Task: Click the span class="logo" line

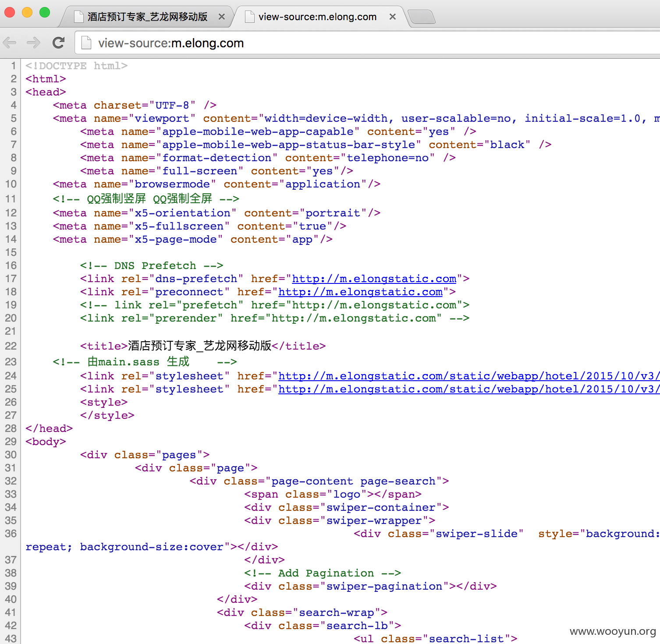Action: 333,494
